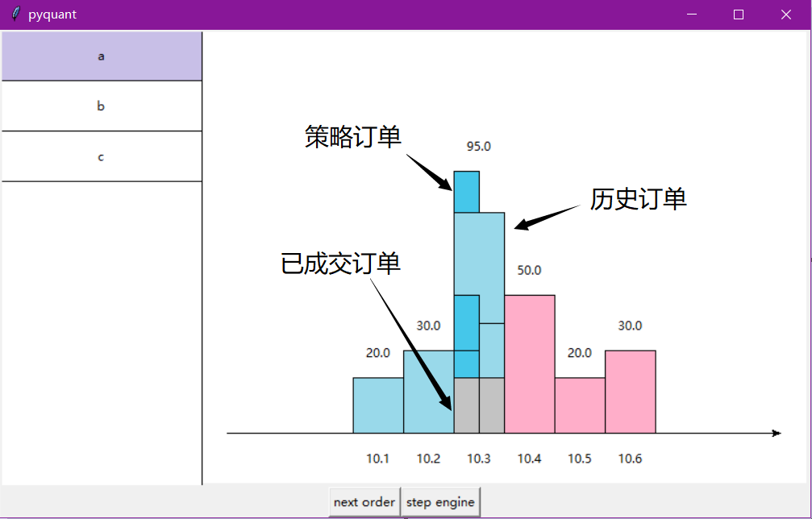This screenshot has width=812, height=519.
Task: Click the 50.0 volume label
Action: [529, 270]
